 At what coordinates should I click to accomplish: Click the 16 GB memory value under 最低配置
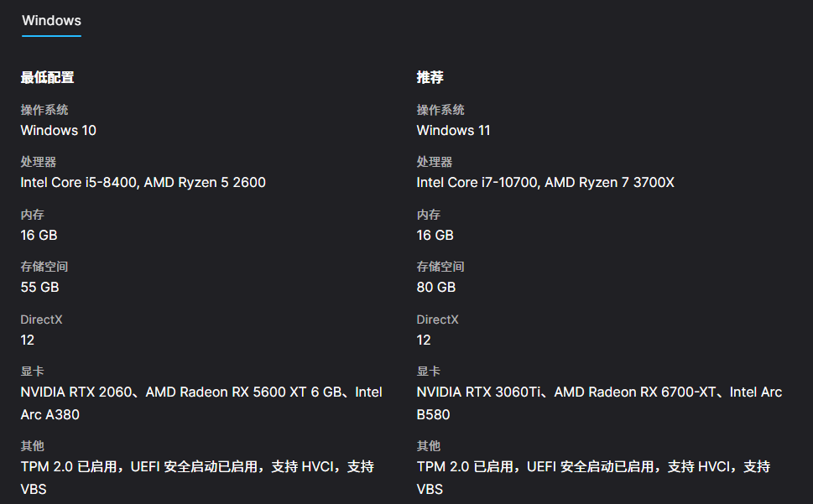tap(39, 235)
